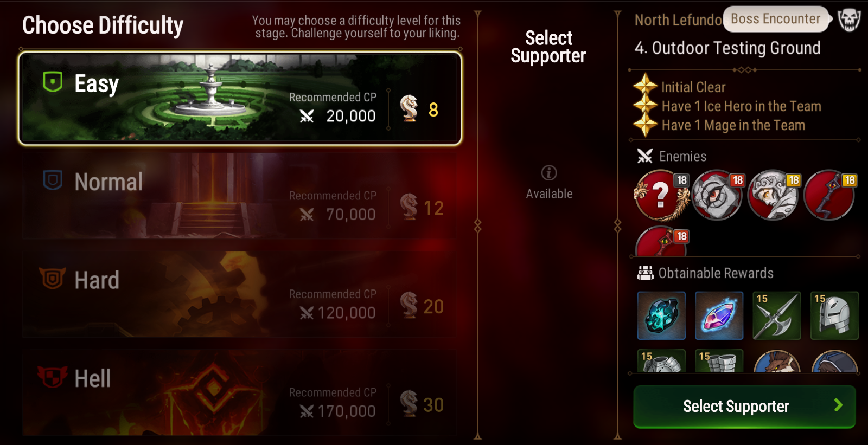Open the supporter info icon above Available
This screenshot has width=868, height=445.
click(x=549, y=173)
